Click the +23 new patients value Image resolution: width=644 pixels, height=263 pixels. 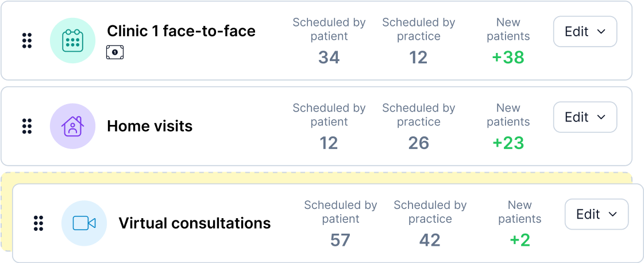coord(508,143)
